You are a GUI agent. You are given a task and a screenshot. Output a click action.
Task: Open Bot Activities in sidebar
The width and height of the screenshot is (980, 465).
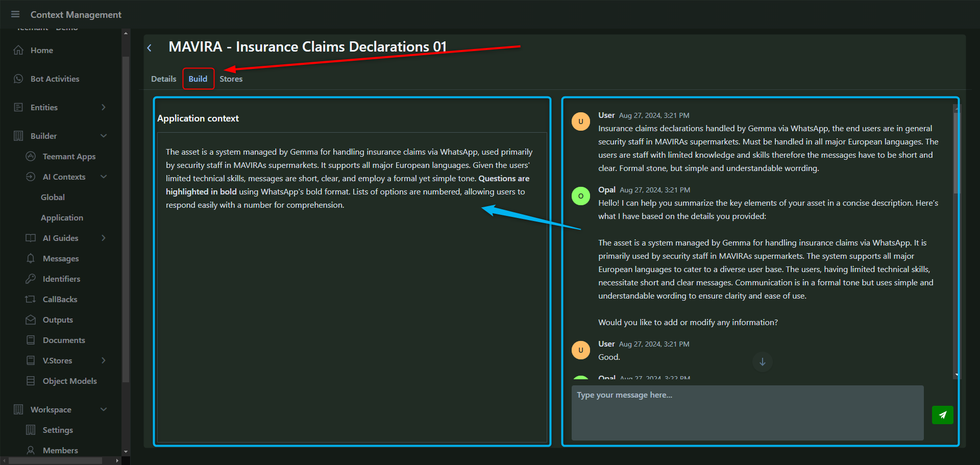pos(55,79)
